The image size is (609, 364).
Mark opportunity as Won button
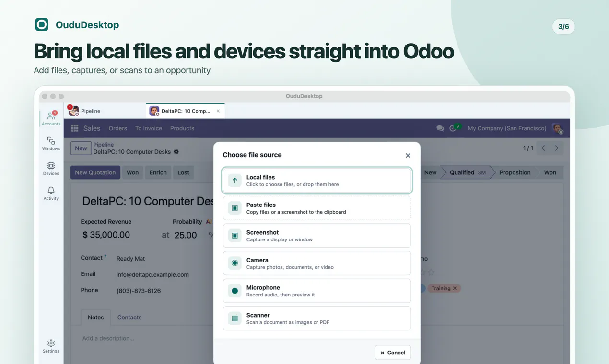click(x=133, y=172)
